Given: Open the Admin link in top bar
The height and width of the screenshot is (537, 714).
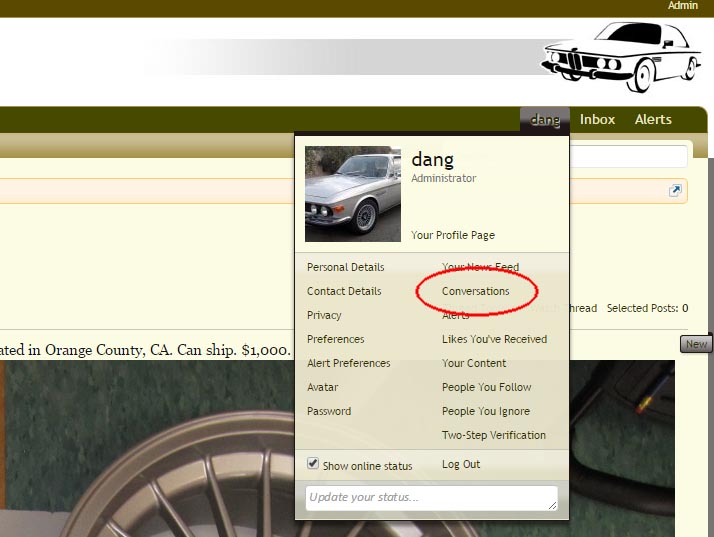Looking at the screenshot, I should click(683, 5).
